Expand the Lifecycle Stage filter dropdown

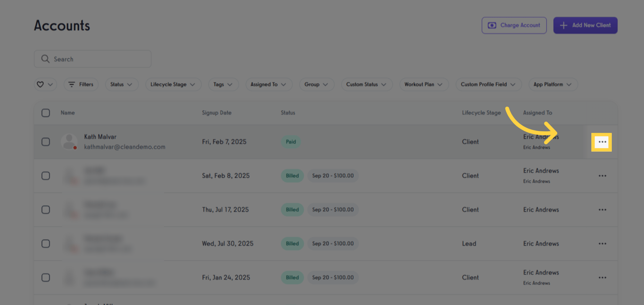[173, 84]
